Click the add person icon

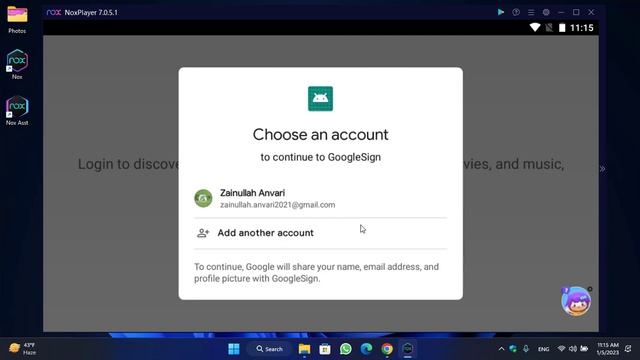203,233
